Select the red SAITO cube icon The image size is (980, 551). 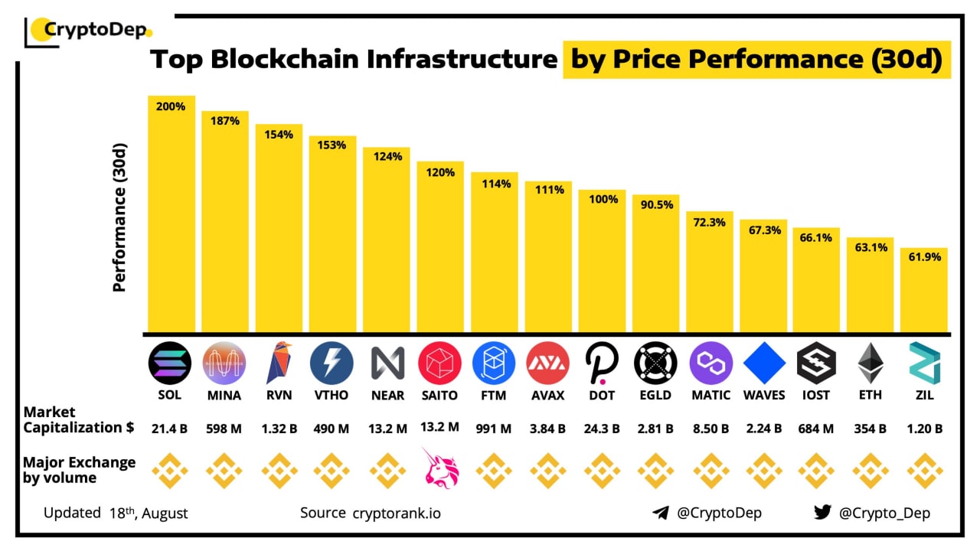click(x=440, y=363)
